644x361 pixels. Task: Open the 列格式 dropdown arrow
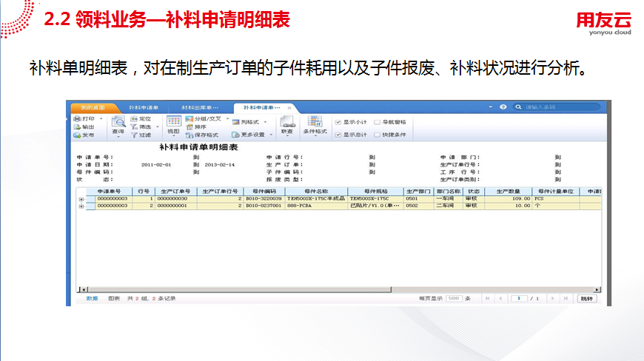(x=265, y=122)
